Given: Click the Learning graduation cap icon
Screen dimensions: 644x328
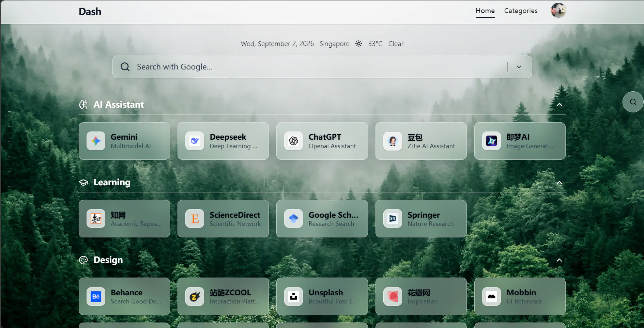Looking at the screenshot, I should pos(83,183).
